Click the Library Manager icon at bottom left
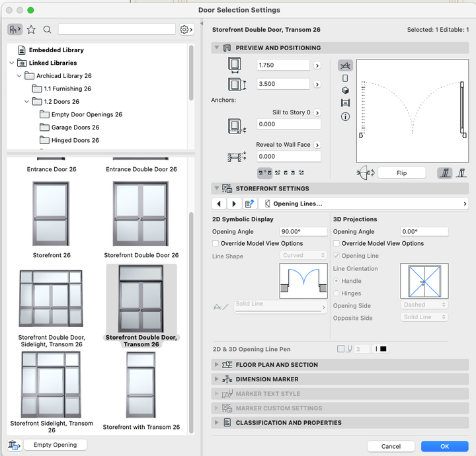 click(14, 445)
